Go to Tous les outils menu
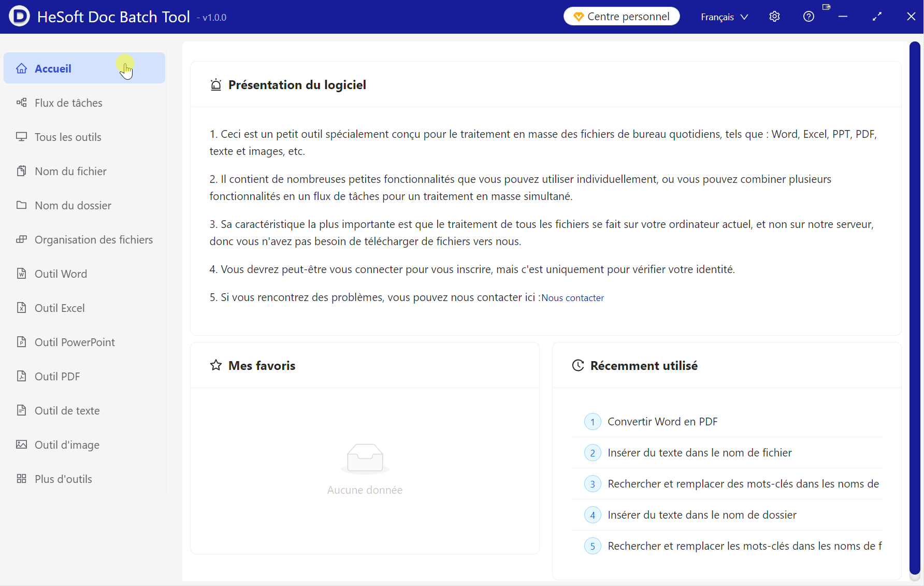The image size is (924, 586). coord(68,137)
